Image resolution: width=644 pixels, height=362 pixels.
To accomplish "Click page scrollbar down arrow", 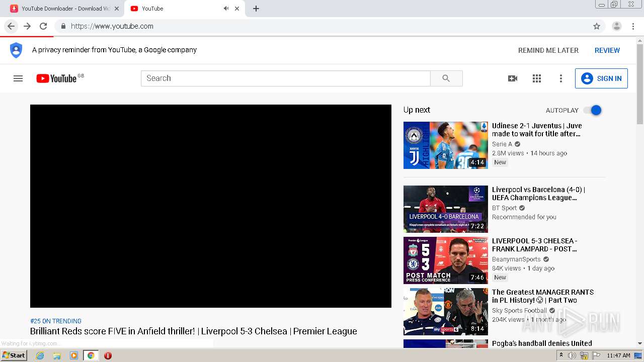I will [x=640, y=343].
